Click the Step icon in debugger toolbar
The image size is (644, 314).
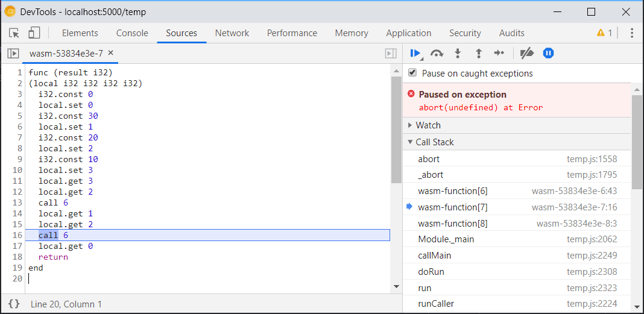(499, 54)
